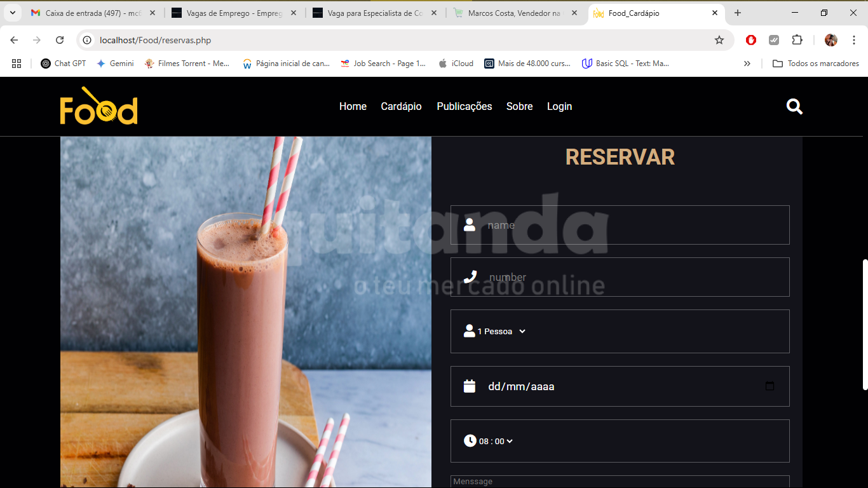Open the 1 Pessoa guests dropdown
The image size is (868, 488).
[501, 331]
